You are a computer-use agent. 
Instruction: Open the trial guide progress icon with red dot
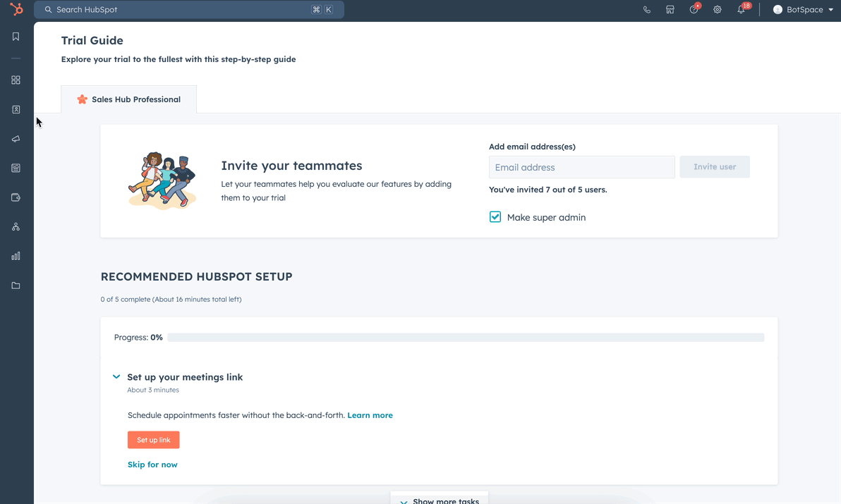pos(694,9)
